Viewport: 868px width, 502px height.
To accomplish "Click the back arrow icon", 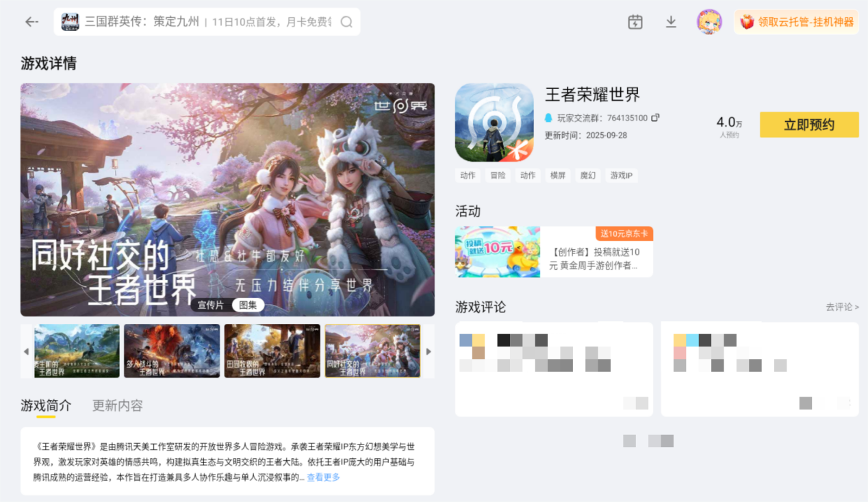I will tap(31, 22).
